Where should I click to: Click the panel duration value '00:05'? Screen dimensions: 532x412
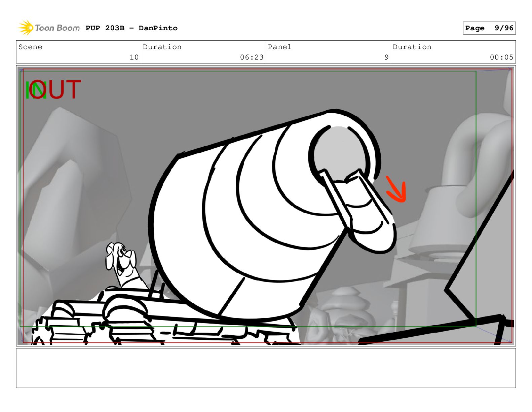coord(501,58)
